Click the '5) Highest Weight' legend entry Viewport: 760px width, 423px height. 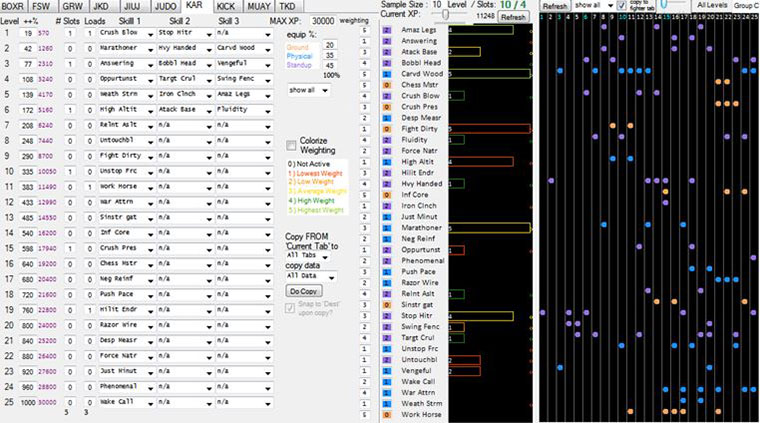(316, 210)
